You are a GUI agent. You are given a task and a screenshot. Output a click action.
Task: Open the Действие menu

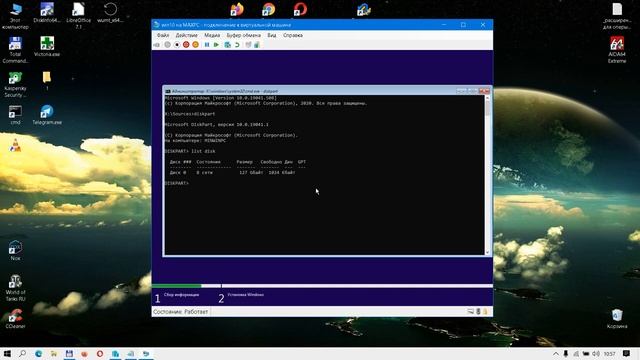186,36
